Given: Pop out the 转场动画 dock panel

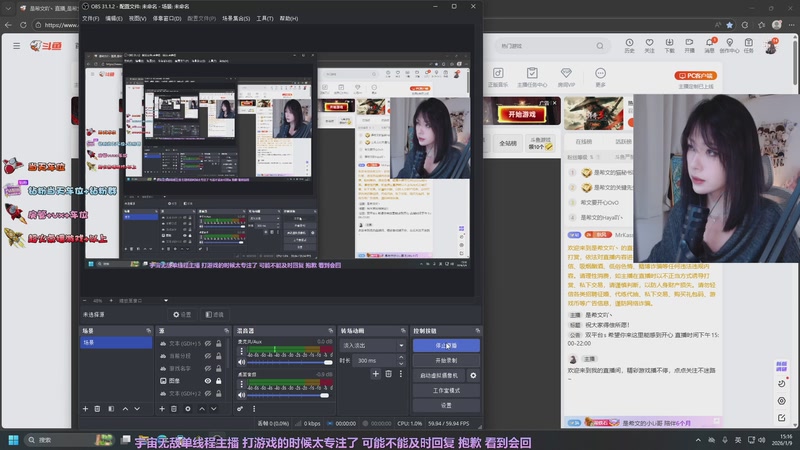Looking at the screenshot, I should 403,331.
